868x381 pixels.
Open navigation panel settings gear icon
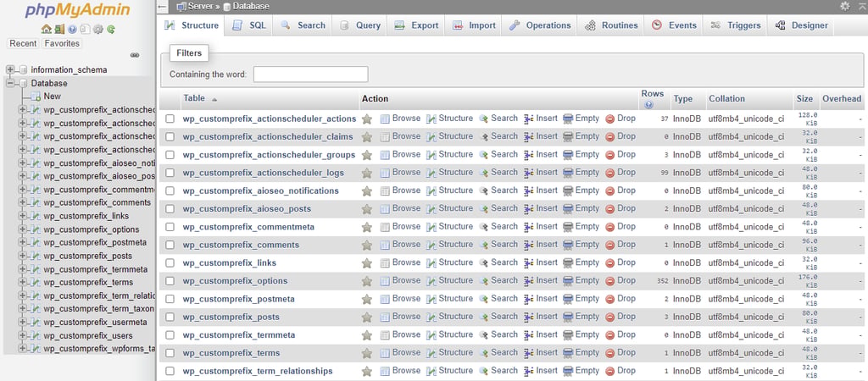pos(98,30)
